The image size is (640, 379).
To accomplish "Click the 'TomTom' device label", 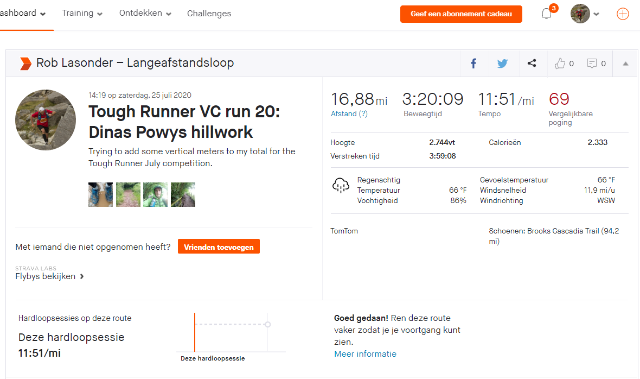I will (x=344, y=231).
